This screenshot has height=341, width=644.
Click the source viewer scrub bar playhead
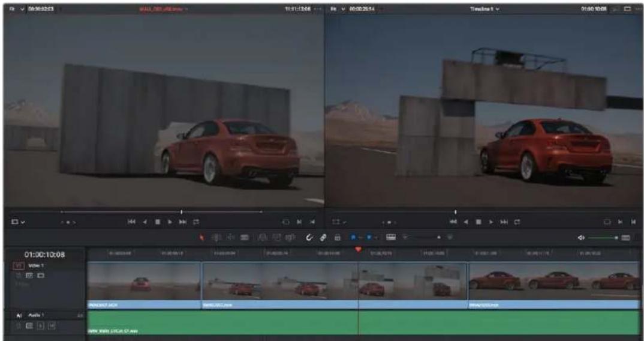182,213
